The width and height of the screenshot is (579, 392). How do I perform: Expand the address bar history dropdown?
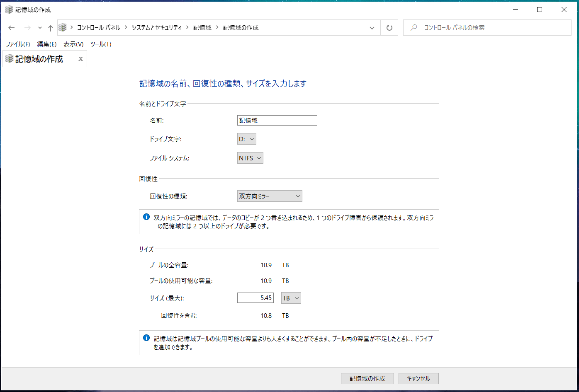click(372, 28)
